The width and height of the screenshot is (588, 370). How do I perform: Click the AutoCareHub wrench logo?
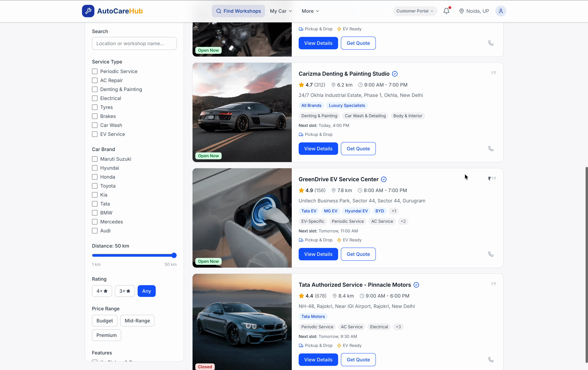[x=88, y=11]
